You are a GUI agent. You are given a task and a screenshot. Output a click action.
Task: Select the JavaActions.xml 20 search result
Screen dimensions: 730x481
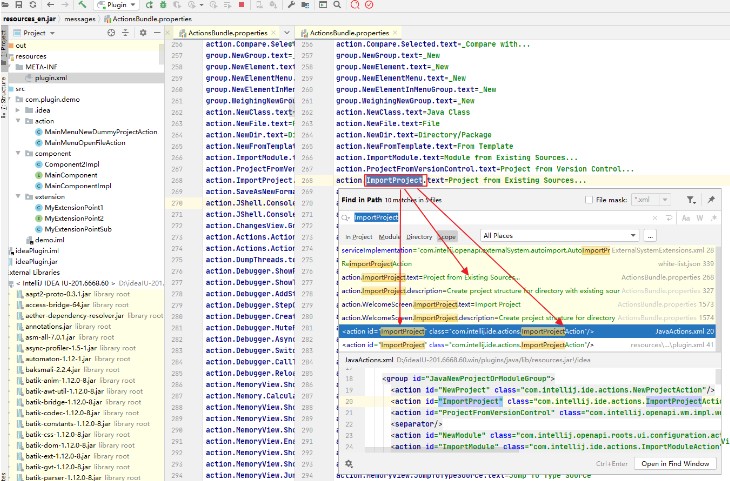click(x=527, y=332)
